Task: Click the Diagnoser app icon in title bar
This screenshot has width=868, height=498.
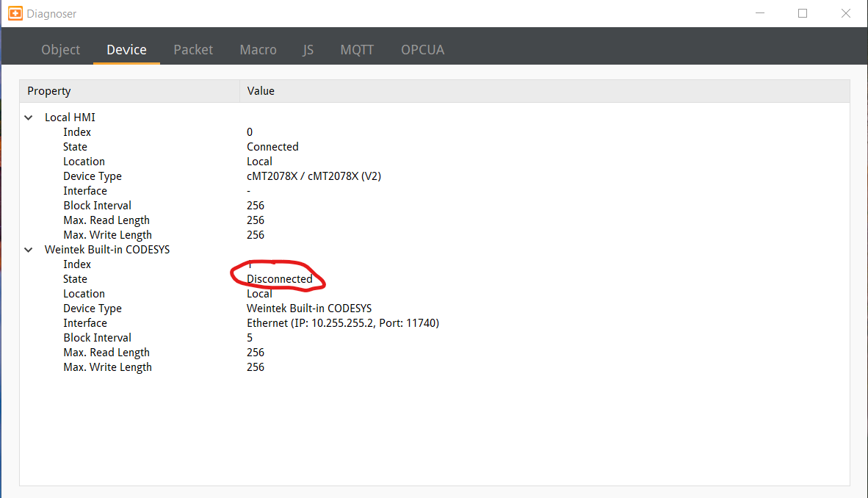Action: (x=15, y=13)
